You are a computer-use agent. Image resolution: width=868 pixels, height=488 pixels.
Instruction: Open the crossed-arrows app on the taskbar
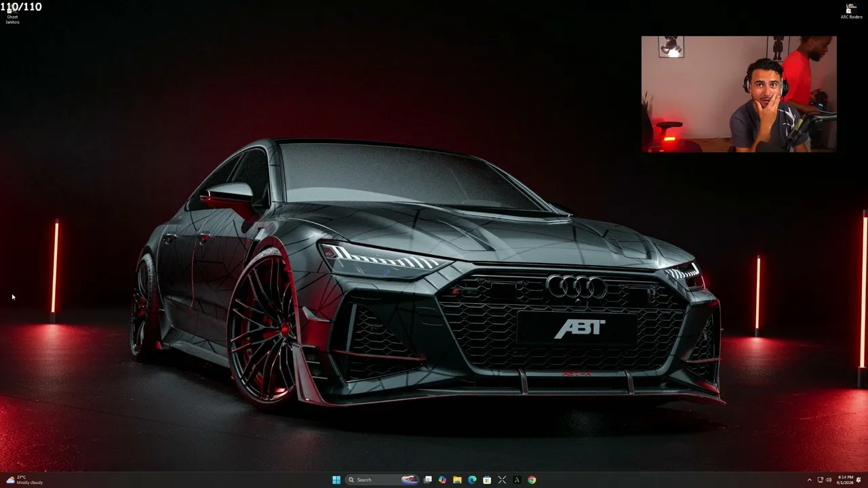point(502,480)
